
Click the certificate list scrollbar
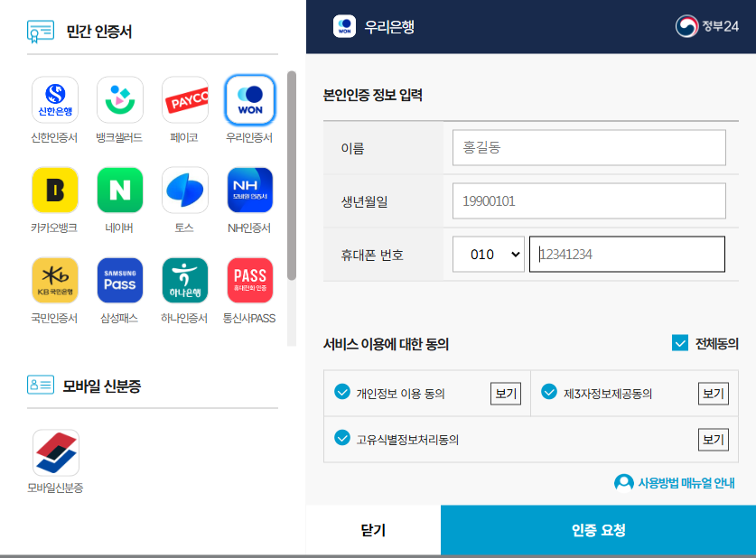tap(291, 181)
